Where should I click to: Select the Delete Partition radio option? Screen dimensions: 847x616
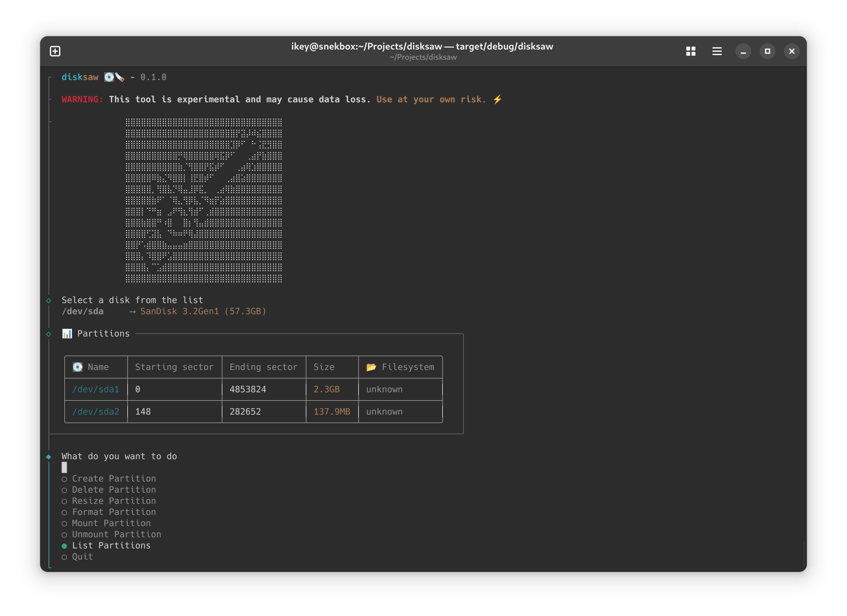pos(64,490)
